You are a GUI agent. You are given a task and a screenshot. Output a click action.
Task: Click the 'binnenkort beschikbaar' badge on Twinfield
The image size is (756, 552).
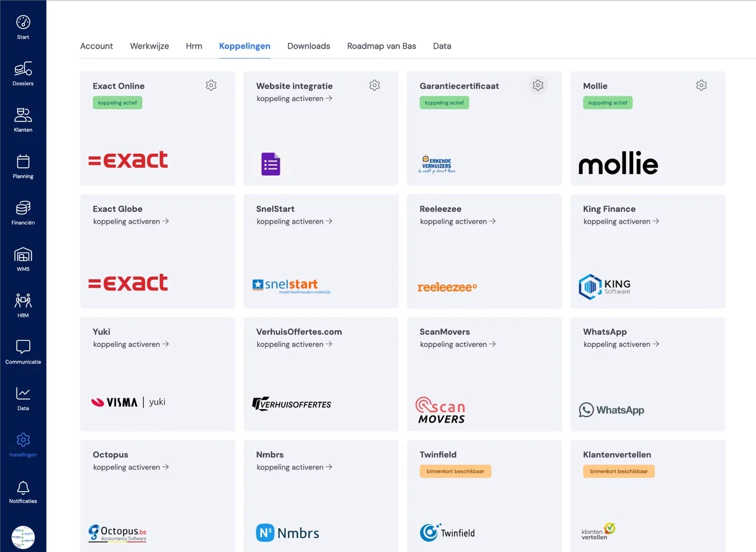point(455,471)
